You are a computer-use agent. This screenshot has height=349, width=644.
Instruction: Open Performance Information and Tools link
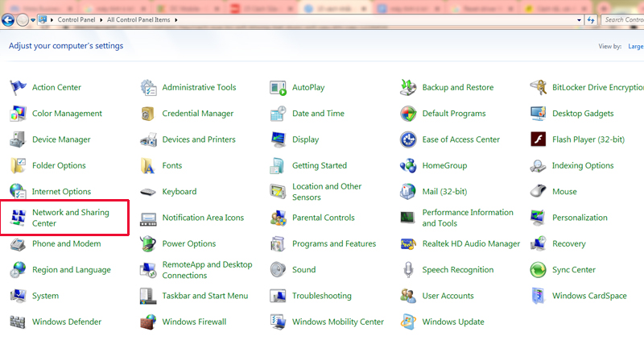pos(468,218)
